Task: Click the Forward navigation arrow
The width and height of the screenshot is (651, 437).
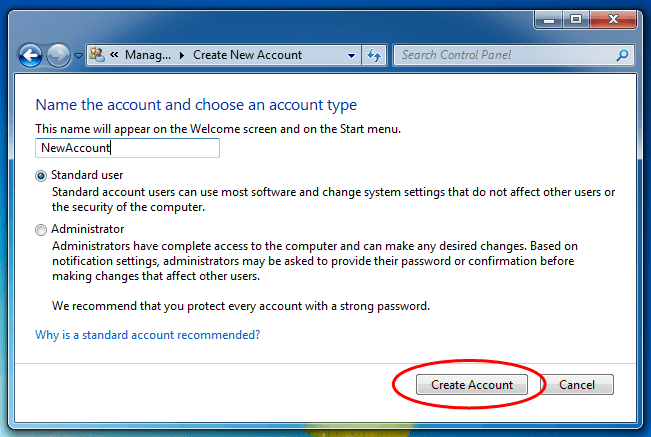Action: 58,55
